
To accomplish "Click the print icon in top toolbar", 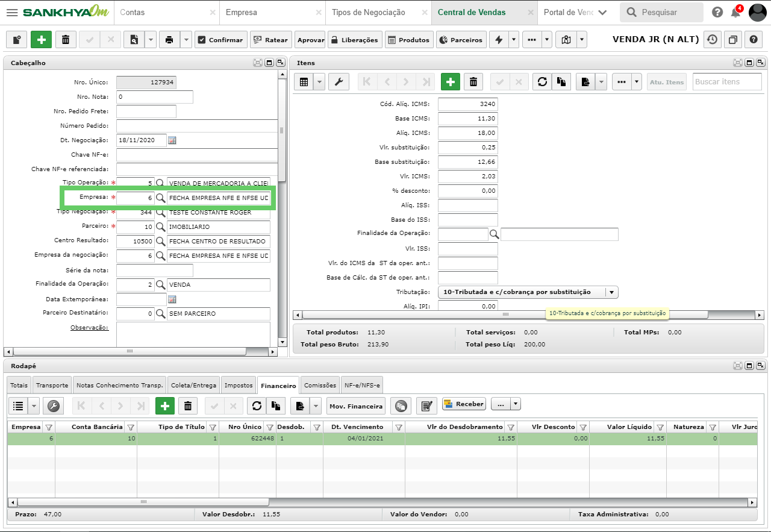I will click(169, 40).
